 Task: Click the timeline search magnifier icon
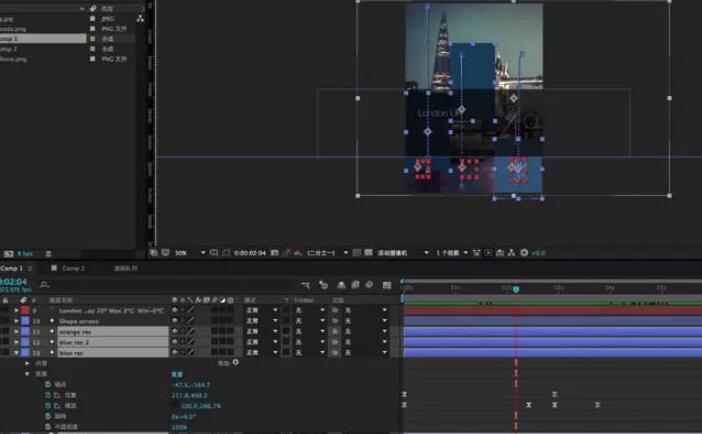tap(44, 285)
